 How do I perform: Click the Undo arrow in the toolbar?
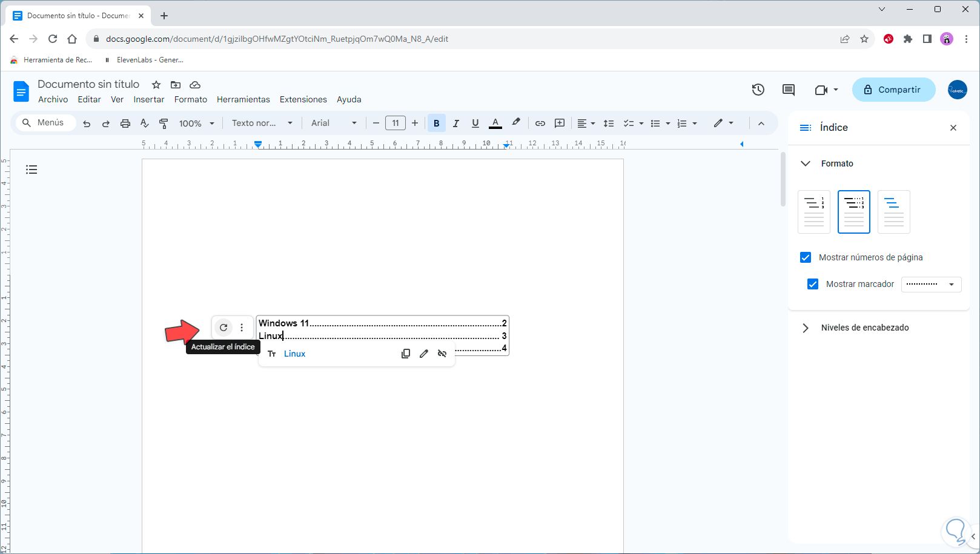point(87,124)
